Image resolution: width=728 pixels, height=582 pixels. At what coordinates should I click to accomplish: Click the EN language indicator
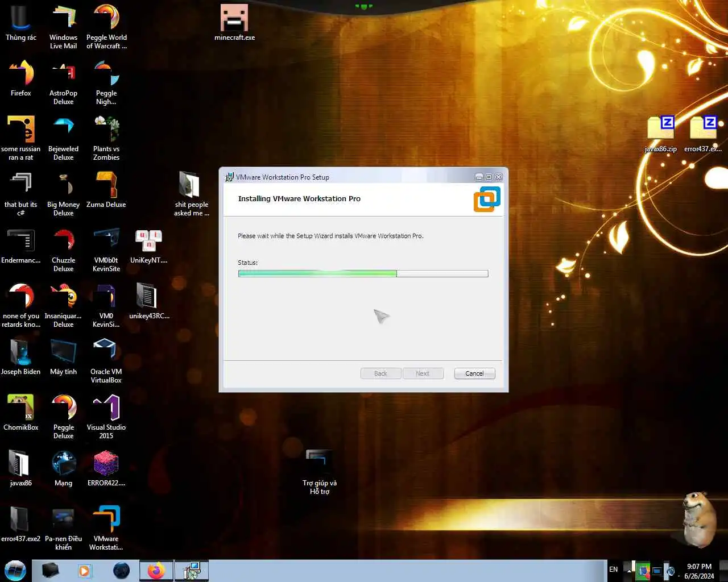point(613,569)
